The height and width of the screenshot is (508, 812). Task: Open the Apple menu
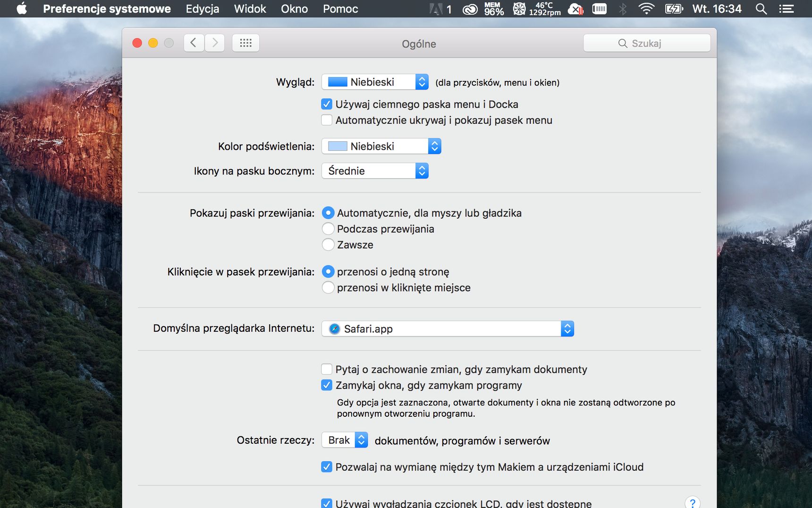click(x=22, y=9)
